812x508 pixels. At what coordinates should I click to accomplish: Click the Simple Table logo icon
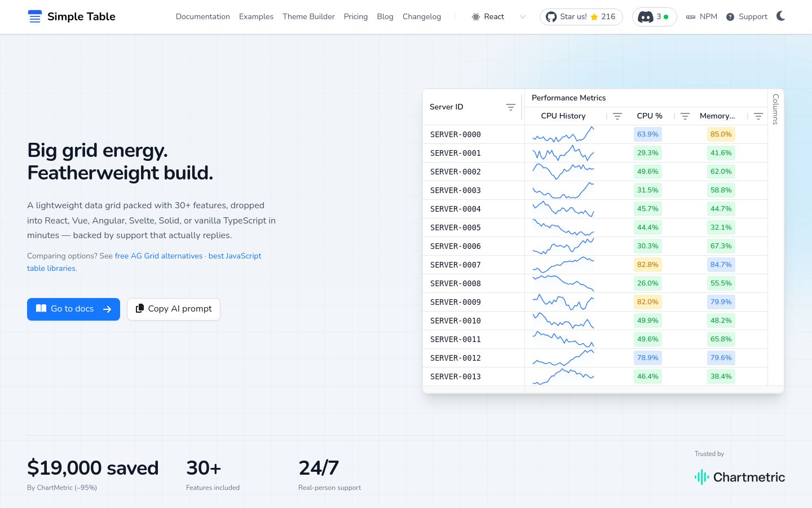click(35, 16)
